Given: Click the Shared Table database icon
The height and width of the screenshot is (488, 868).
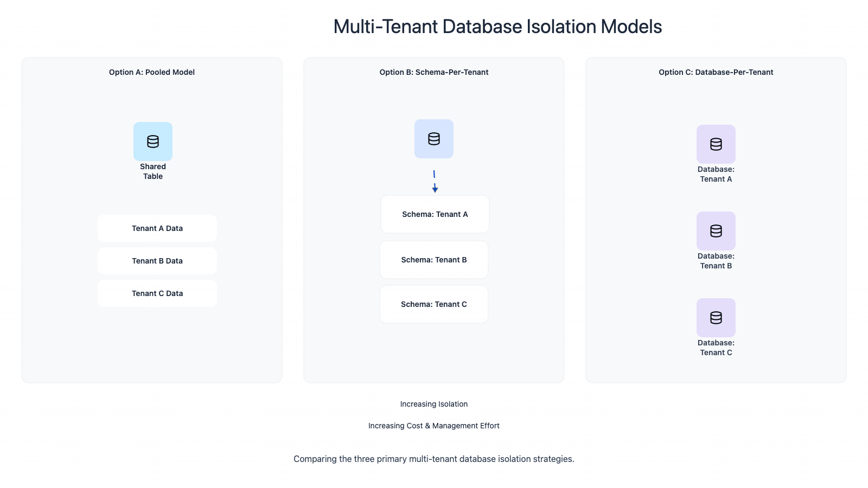Looking at the screenshot, I should click(153, 142).
